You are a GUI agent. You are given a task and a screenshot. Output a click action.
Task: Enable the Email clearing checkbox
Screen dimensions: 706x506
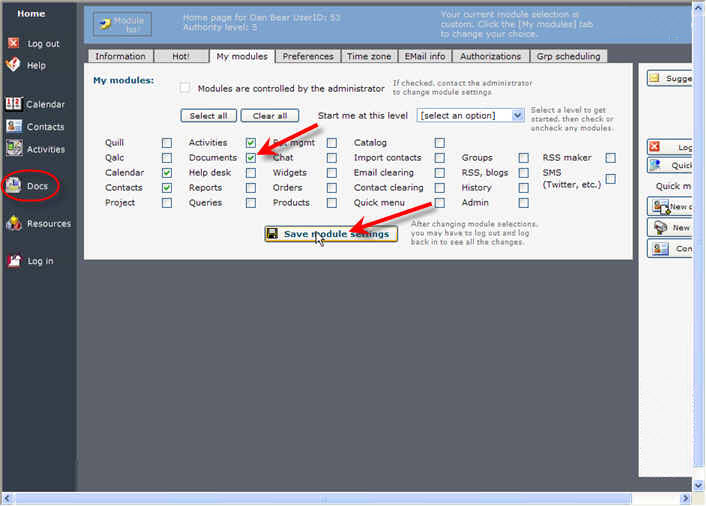point(440,173)
